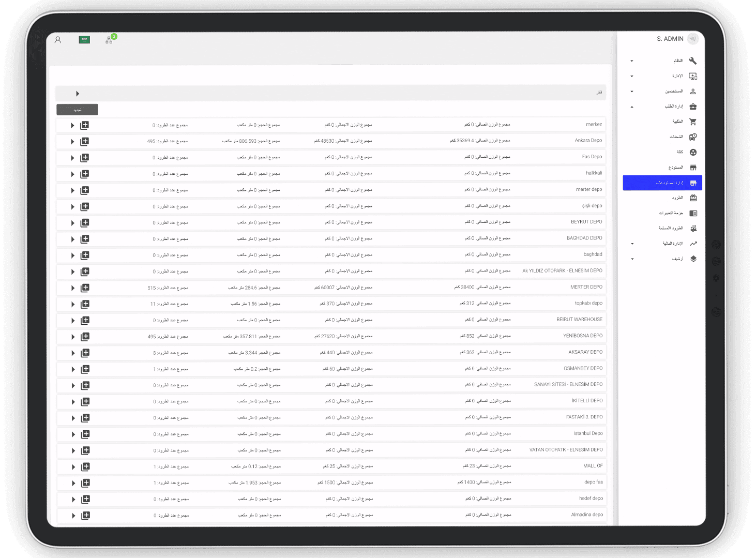Expand the filter panel arrow
Screen dimensions: 756x558
tap(78, 94)
